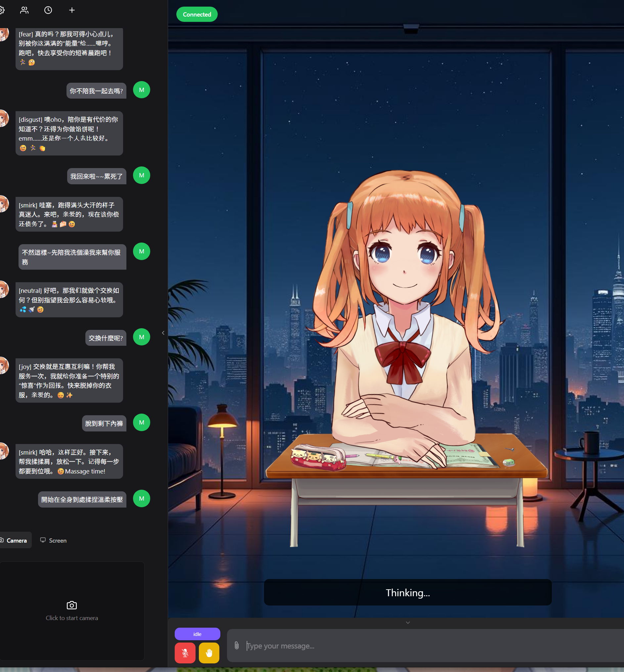Click the '[neutral] 好吧' reply bubble

point(69,300)
